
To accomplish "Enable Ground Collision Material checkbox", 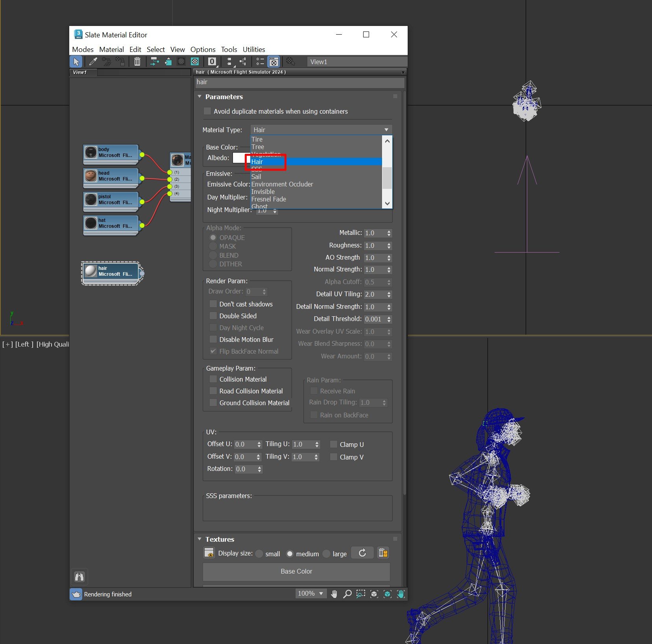I will 213,403.
